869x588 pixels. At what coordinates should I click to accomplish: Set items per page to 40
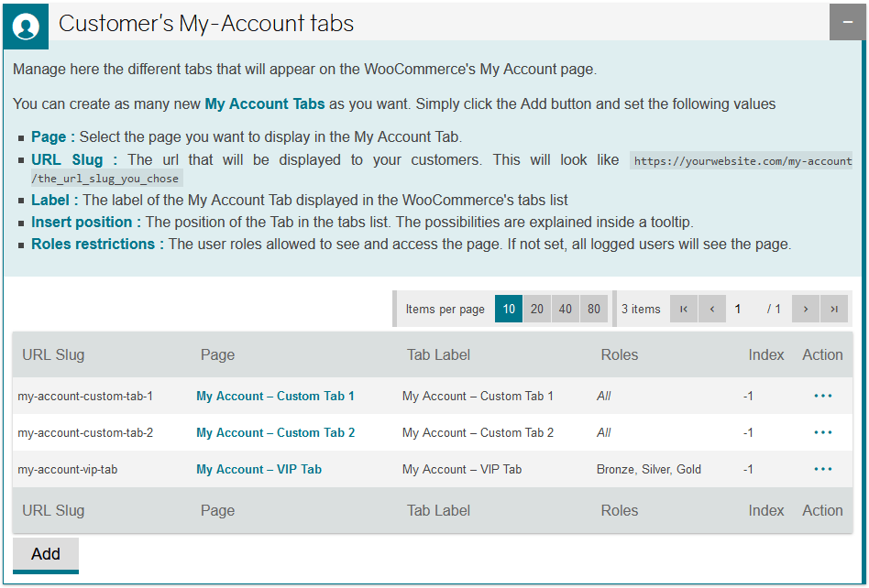(566, 309)
